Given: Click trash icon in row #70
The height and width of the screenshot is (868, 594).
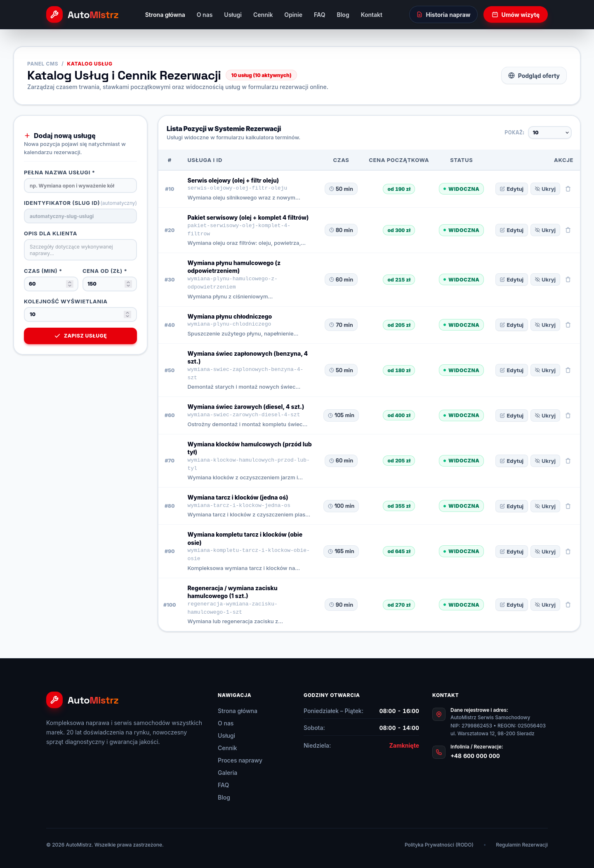Looking at the screenshot, I should pos(568,461).
